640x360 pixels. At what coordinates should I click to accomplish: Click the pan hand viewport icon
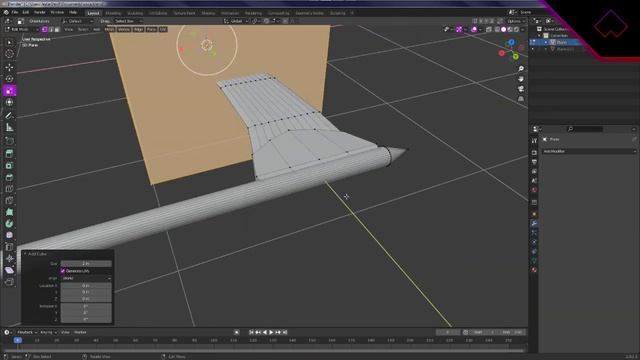521,79
